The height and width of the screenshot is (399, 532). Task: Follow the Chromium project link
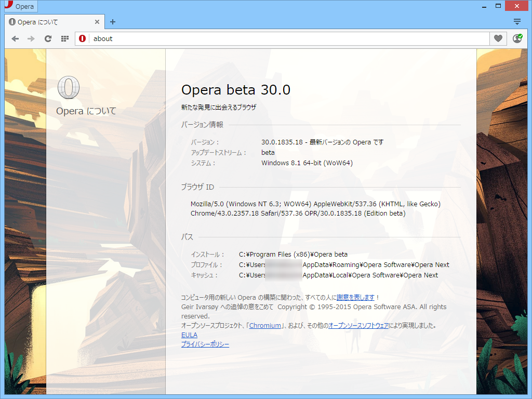click(265, 325)
